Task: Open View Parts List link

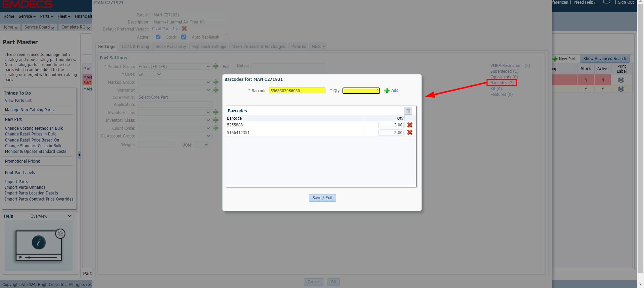Action: coord(18,101)
